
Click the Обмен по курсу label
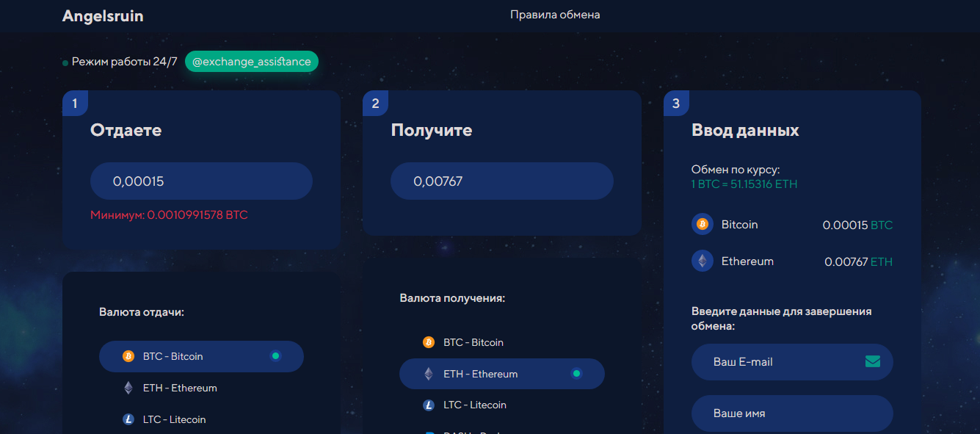736,170
